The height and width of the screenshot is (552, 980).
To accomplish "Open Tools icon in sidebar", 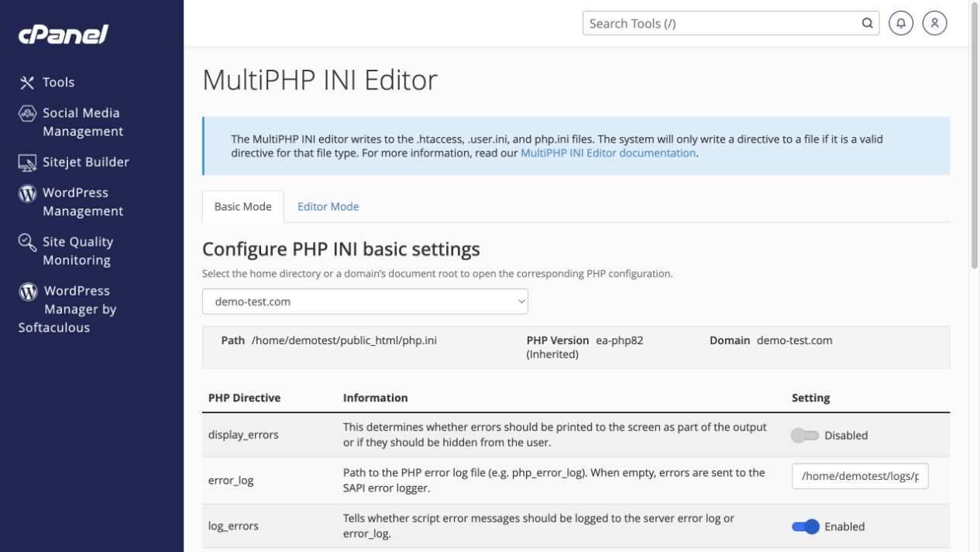I will [x=27, y=82].
